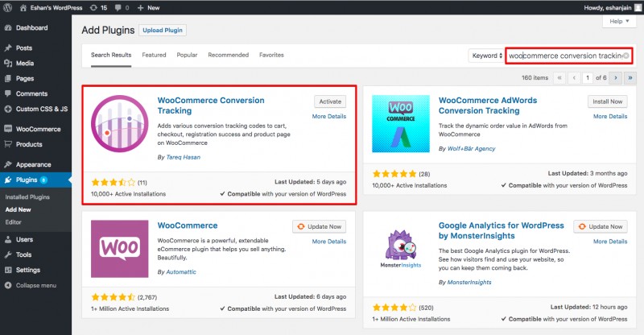Open the WordPress logo menu
The width and height of the screenshot is (644, 335).
pos(7,7)
